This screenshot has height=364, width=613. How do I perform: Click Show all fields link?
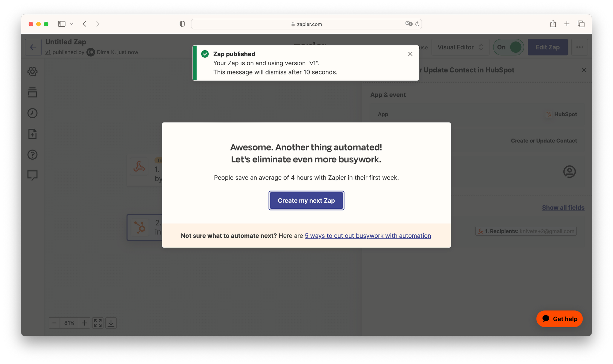tap(563, 208)
